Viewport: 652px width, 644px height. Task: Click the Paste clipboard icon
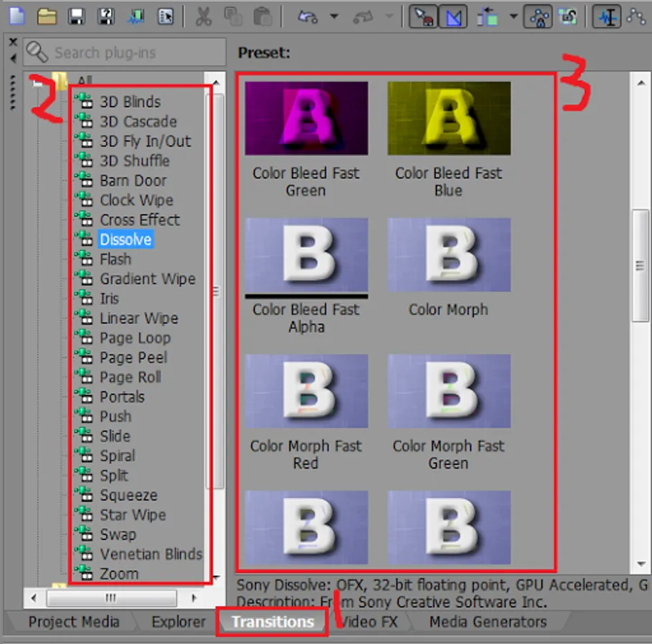pos(263,16)
